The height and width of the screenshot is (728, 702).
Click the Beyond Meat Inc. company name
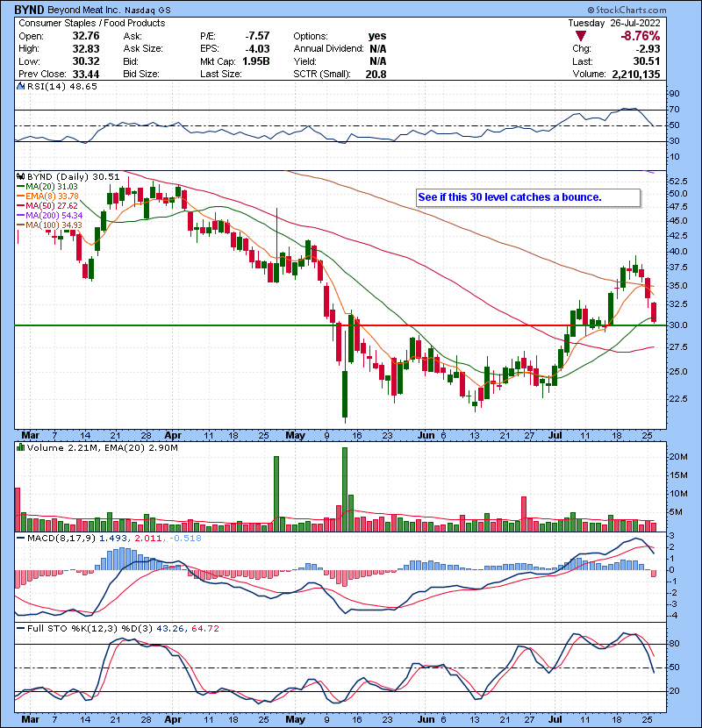[x=84, y=10]
